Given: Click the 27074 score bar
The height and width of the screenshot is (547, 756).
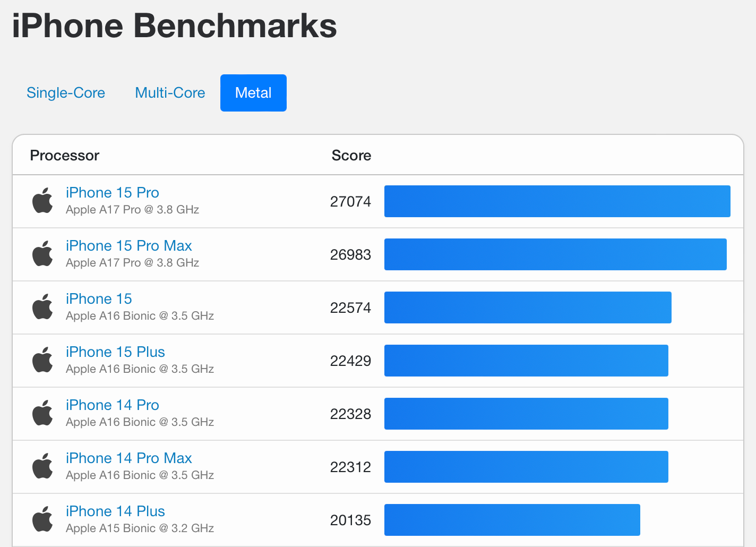Looking at the screenshot, I should [x=557, y=201].
